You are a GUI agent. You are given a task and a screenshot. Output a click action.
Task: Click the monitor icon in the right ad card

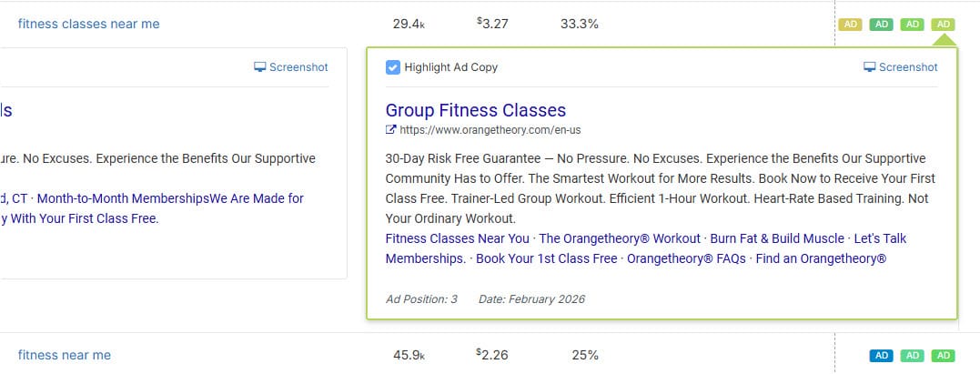click(869, 67)
